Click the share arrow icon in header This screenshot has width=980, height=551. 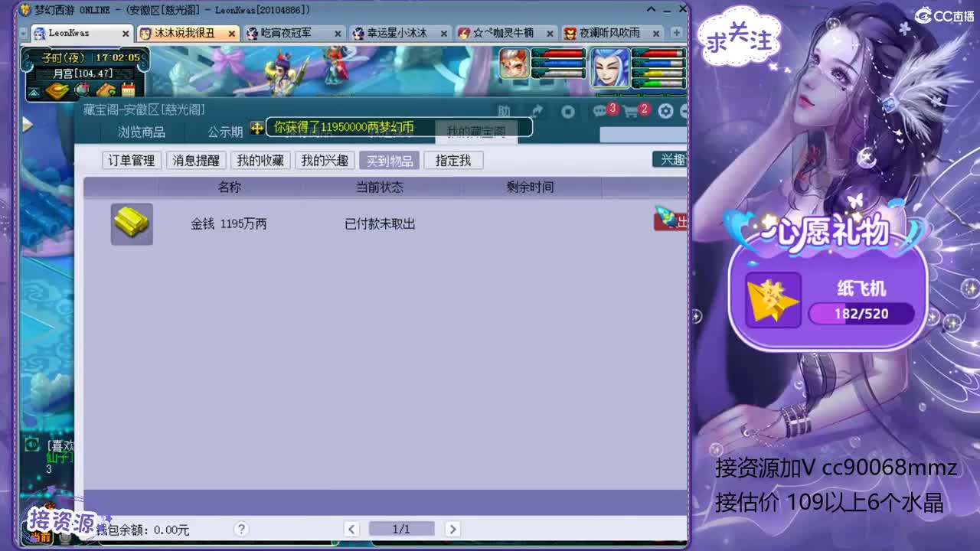536,111
